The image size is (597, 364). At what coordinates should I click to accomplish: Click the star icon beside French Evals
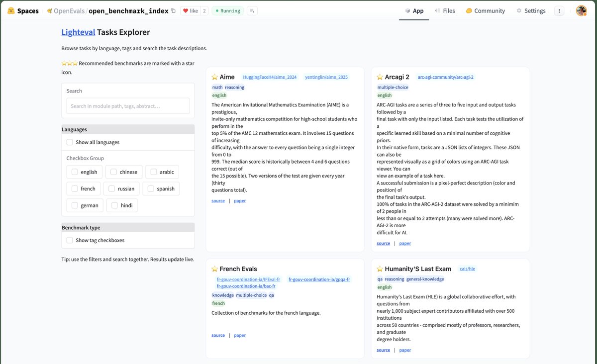[215, 269]
